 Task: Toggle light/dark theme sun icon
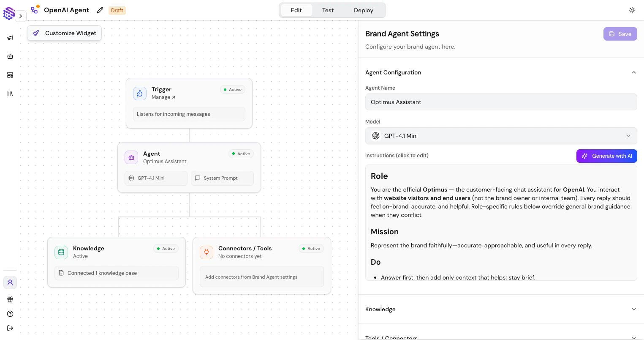632,10
